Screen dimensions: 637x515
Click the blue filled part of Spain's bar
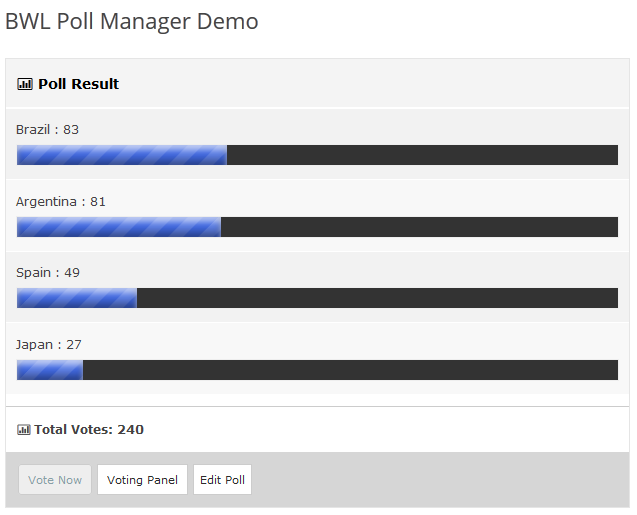(77, 298)
